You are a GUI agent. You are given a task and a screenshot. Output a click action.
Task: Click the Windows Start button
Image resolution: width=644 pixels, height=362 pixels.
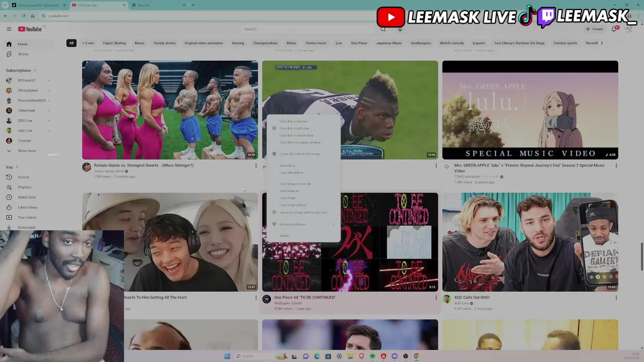227,356
